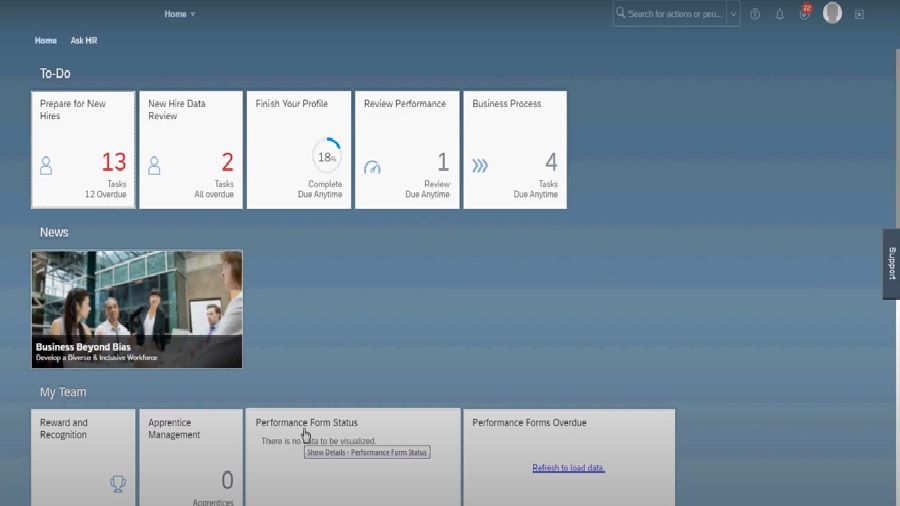Click 'Show Details - Performance Form Status' tooltip
The width and height of the screenshot is (900, 506).
(367, 452)
